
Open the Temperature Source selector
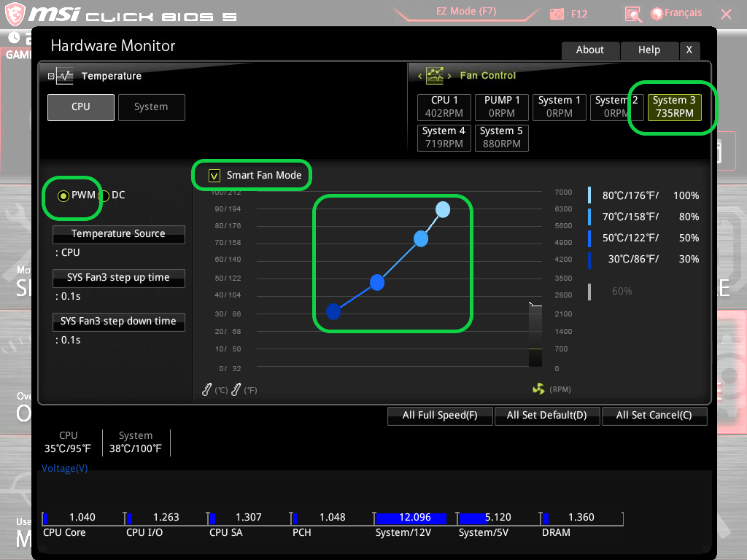pyautogui.click(x=119, y=234)
